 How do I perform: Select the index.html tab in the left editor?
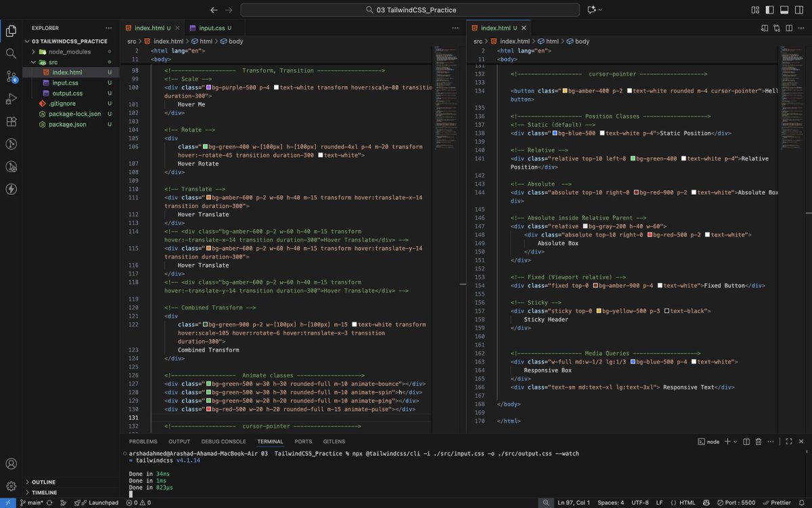(x=152, y=28)
